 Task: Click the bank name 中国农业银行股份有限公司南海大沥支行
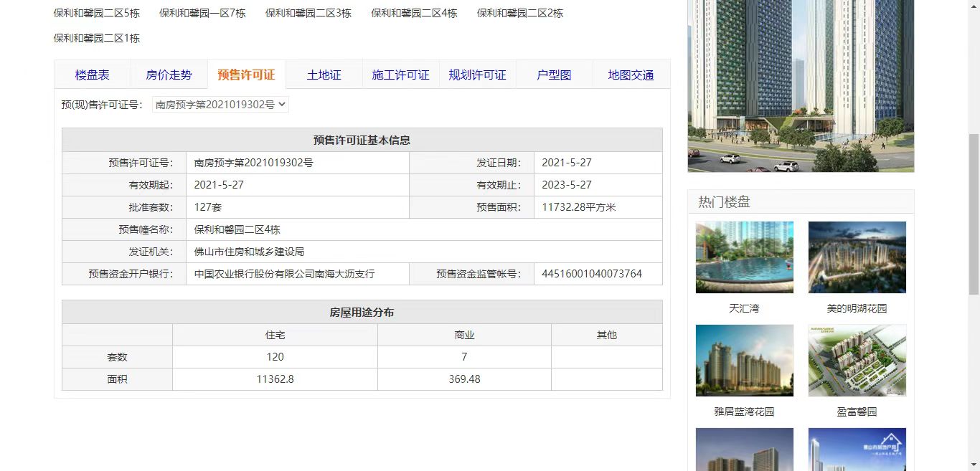284,274
